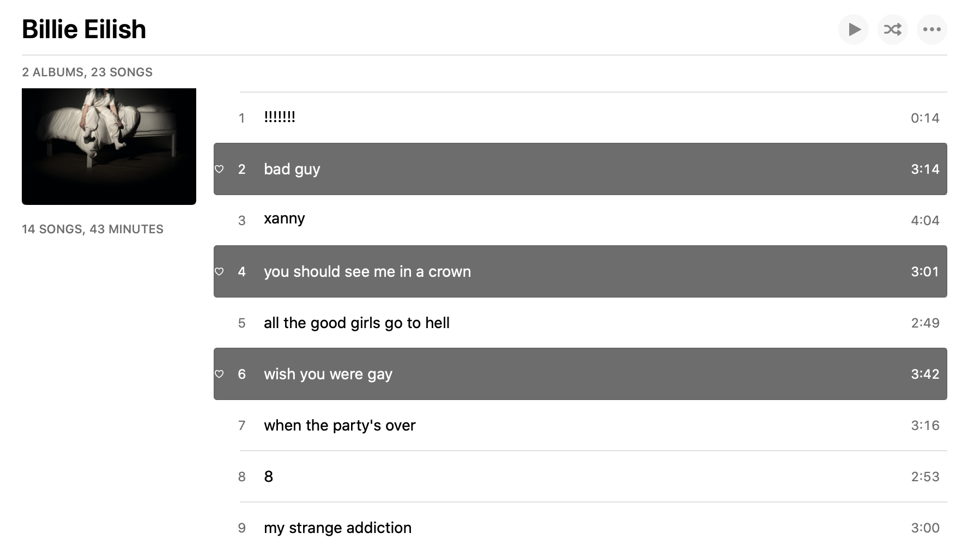Click you should see me in a crown title

click(x=367, y=271)
